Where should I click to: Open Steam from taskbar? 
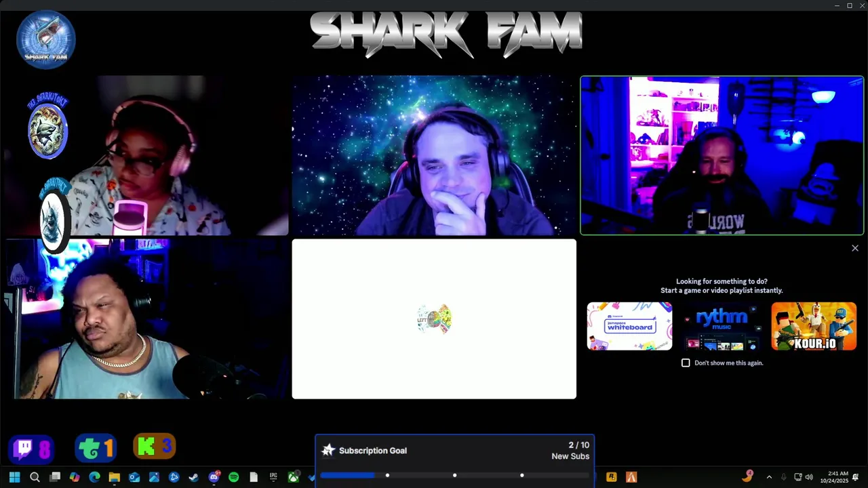pyautogui.click(x=193, y=477)
